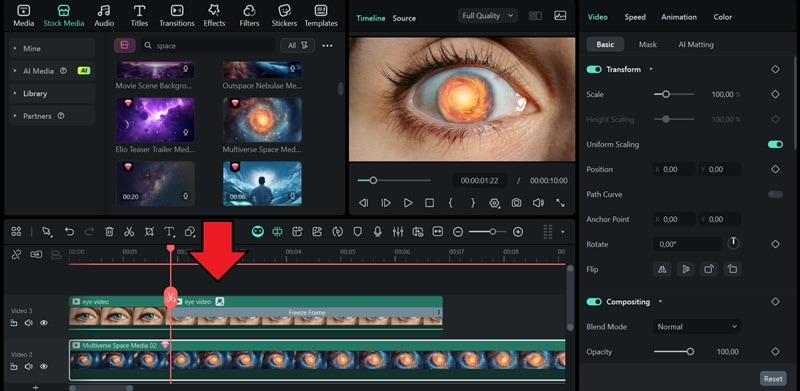Open the Filters tab
Viewport: 800px width, 391px height.
point(249,16)
